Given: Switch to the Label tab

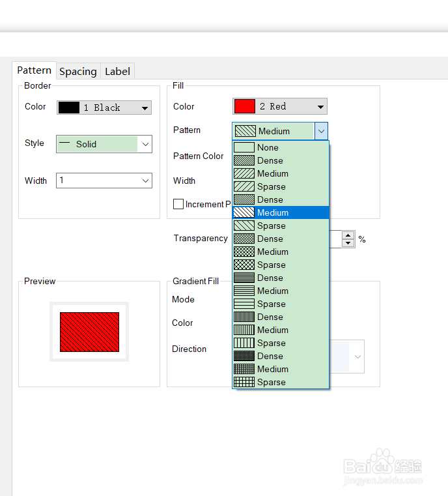Looking at the screenshot, I should (x=117, y=72).
